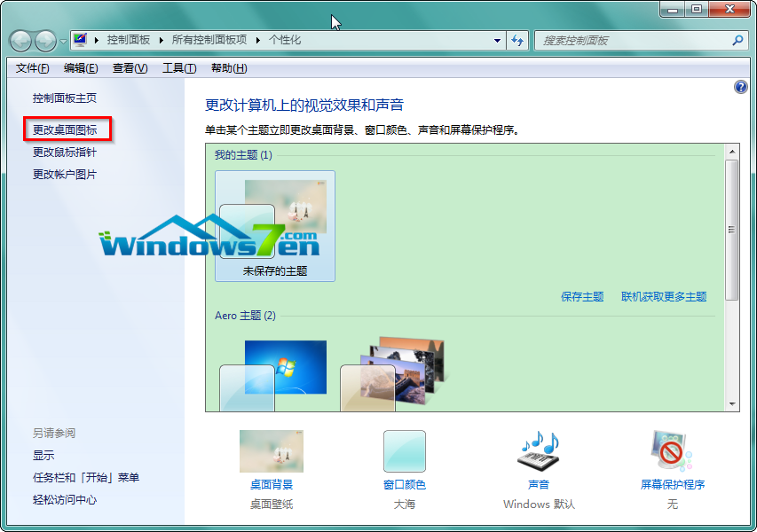This screenshot has height=532, width=757.
Task: Open the 窗口颜色 color settings icon
Action: (x=405, y=450)
